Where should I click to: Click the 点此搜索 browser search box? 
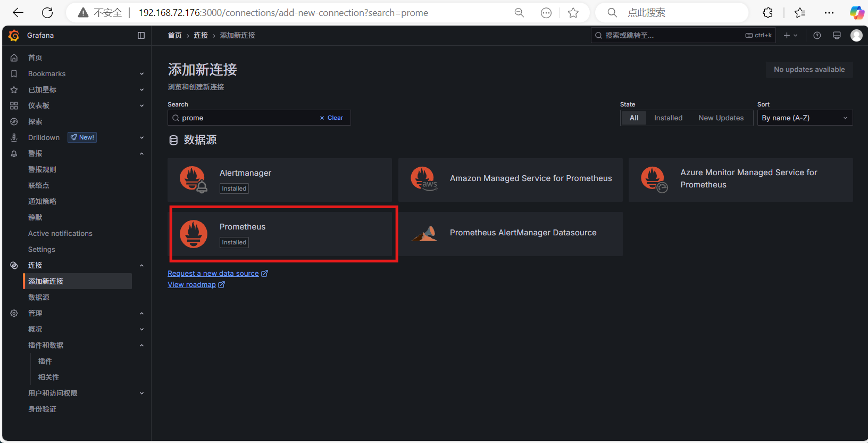(x=672, y=12)
